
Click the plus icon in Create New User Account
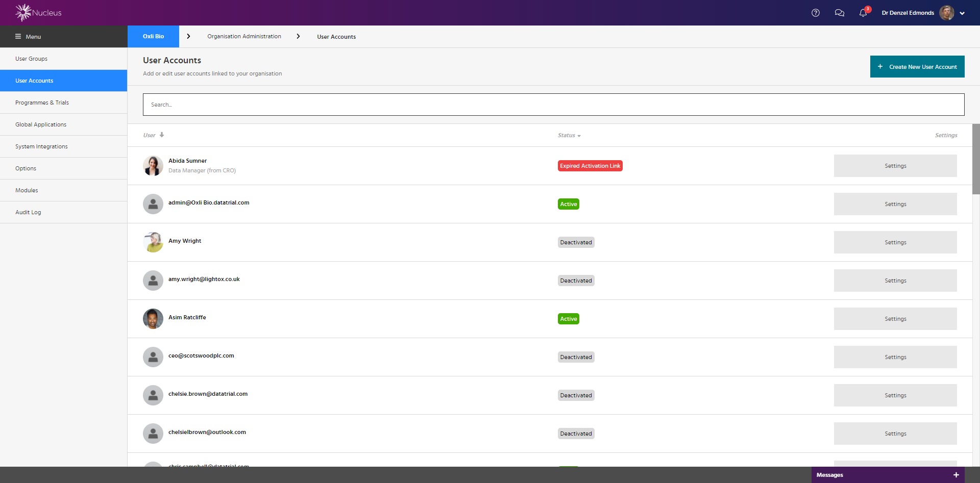(x=880, y=66)
